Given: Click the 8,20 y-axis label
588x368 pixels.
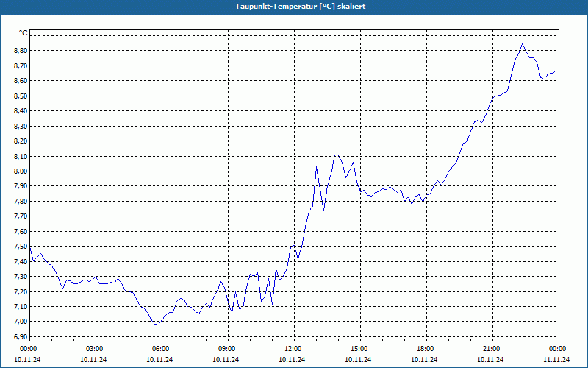Looking at the screenshot, I should tap(21, 141).
